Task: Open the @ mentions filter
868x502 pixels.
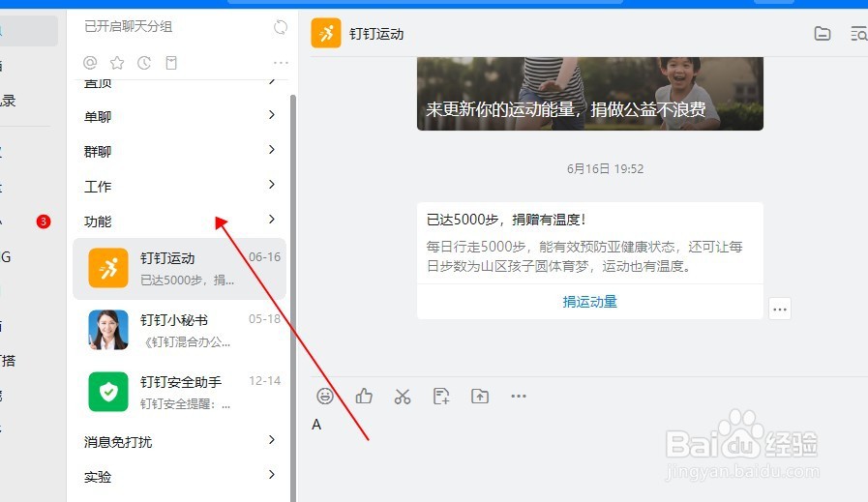Action: [90, 63]
